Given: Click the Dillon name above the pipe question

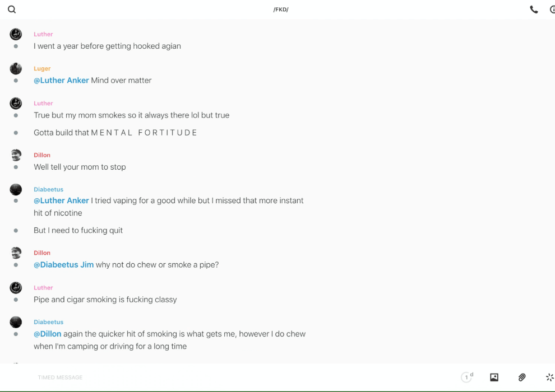Looking at the screenshot, I should (42, 253).
